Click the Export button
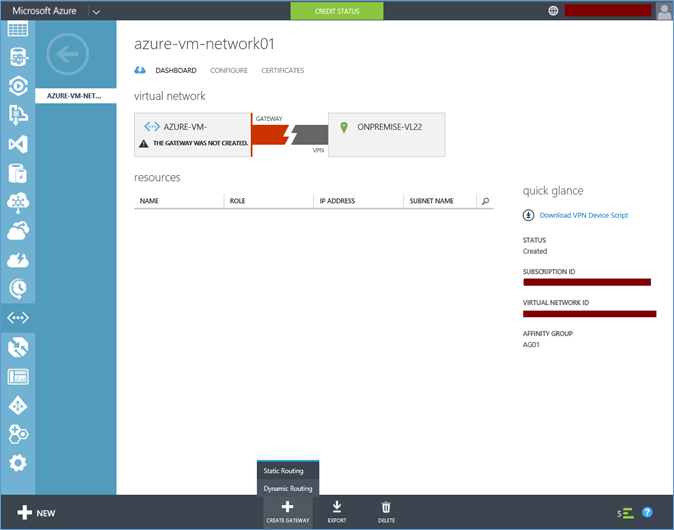 [x=337, y=512]
